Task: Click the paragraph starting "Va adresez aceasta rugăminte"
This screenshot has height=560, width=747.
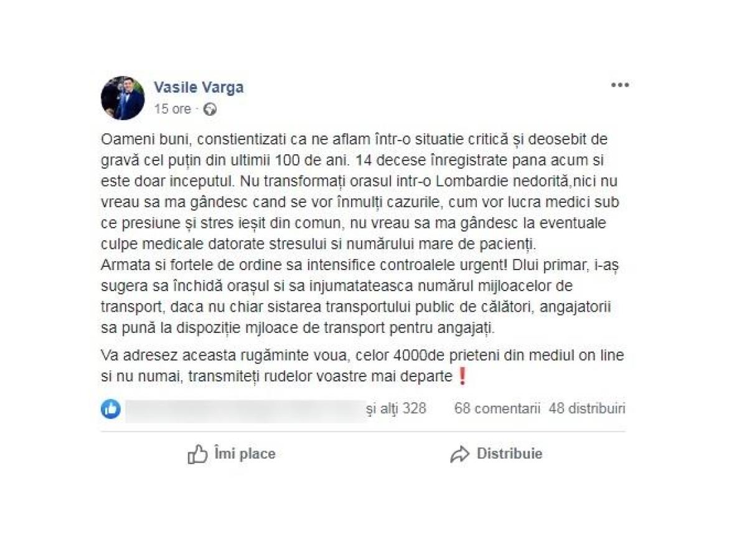Action: (362, 366)
